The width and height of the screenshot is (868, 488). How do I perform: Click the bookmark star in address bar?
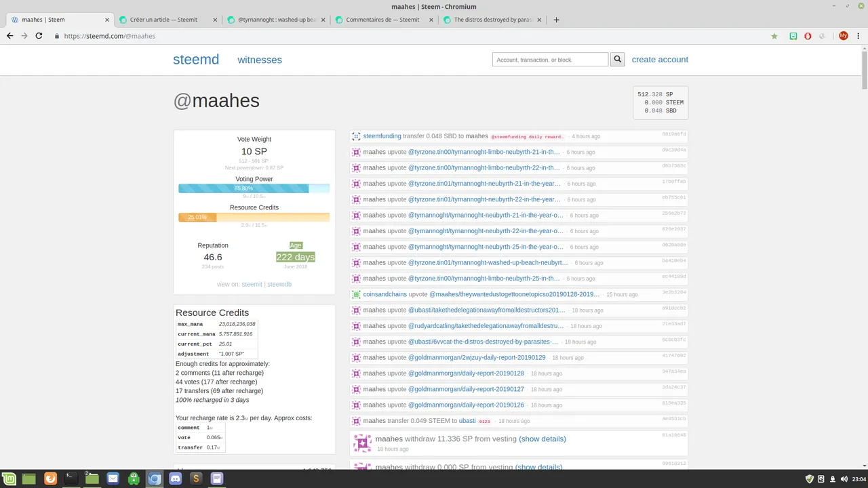pos(774,36)
